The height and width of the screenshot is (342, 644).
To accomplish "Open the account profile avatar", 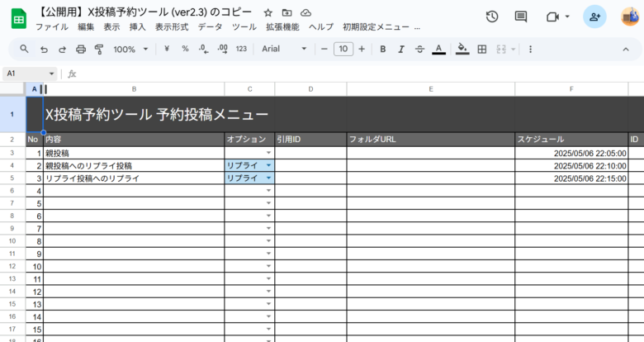I will (x=631, y=17).
